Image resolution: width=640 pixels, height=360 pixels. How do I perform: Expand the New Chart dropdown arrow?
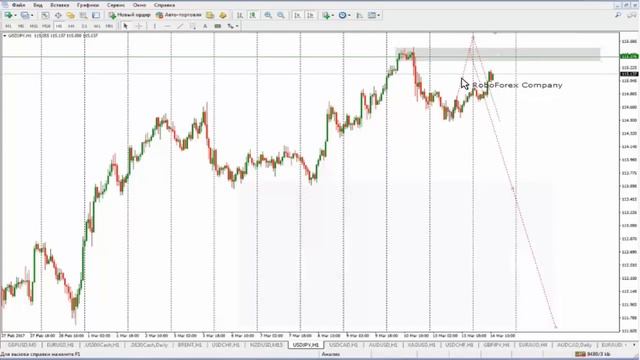(x=16, y=16)
